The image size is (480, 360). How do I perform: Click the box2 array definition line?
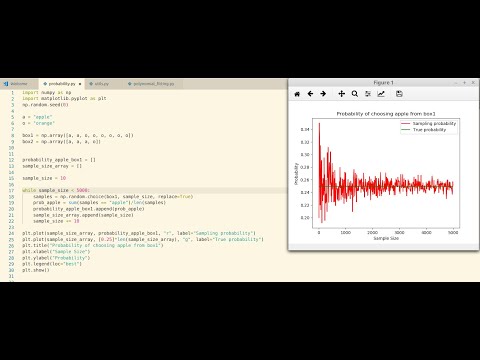61,141
